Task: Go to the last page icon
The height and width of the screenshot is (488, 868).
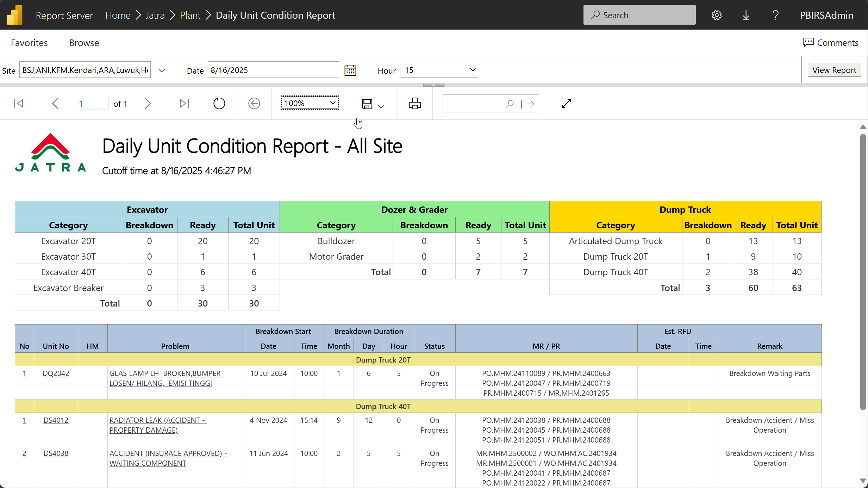Action: (x=184, y=104)
